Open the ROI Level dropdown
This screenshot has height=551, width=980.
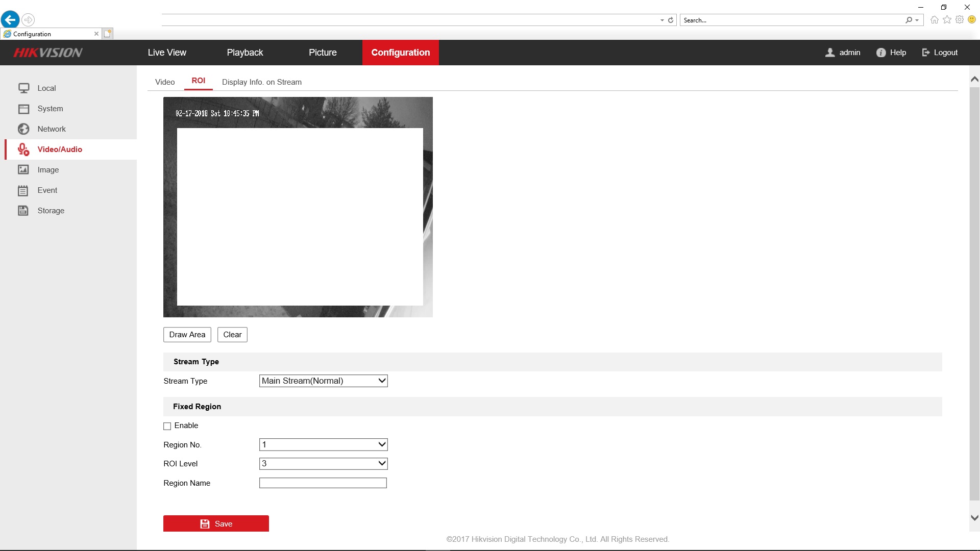[x=323, y=463]
